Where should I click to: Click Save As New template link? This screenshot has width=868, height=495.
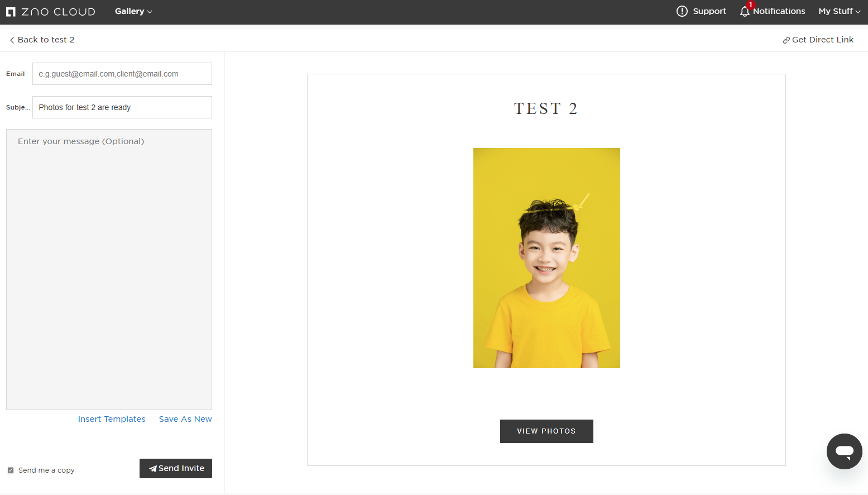pyautogui.click(x=185, y=419)
